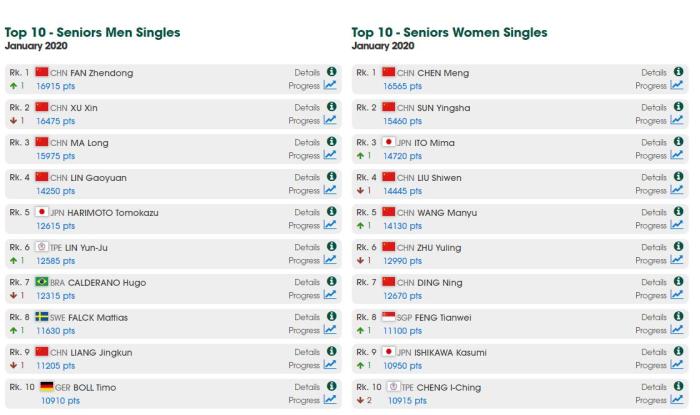Select player name FENG Tianwei

tap(443, 318)
